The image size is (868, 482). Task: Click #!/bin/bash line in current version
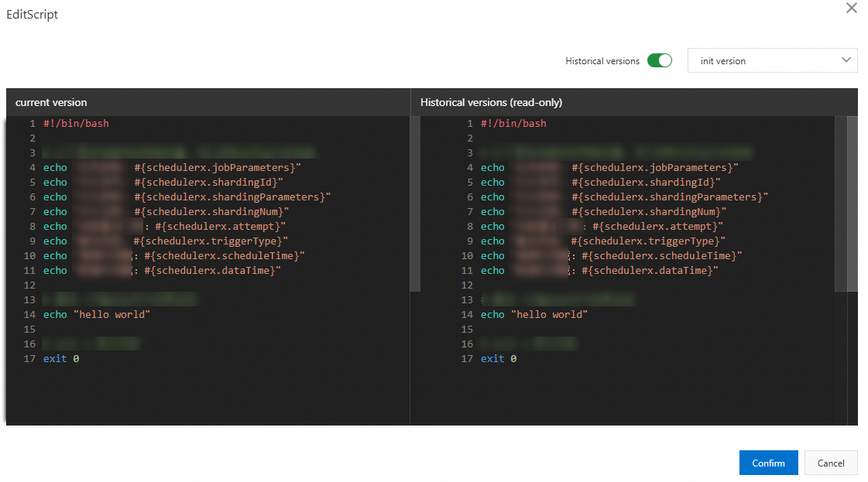77,124
